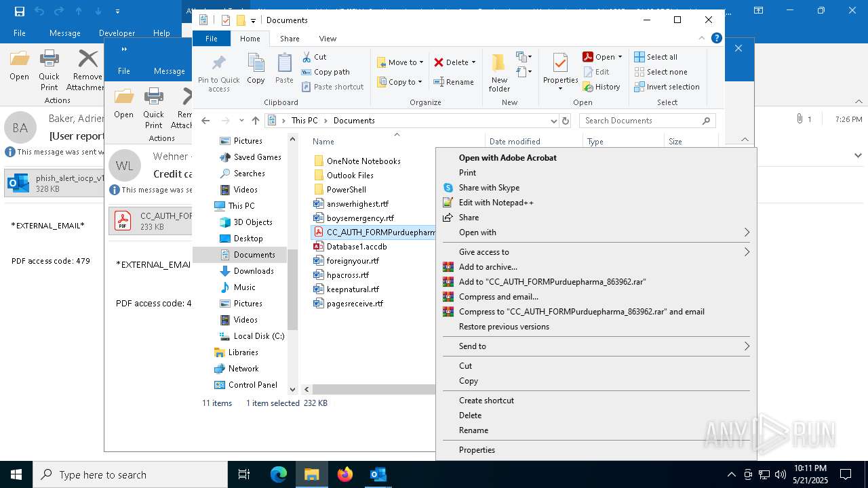Switch to the View ribbon tab

point(328,39)
